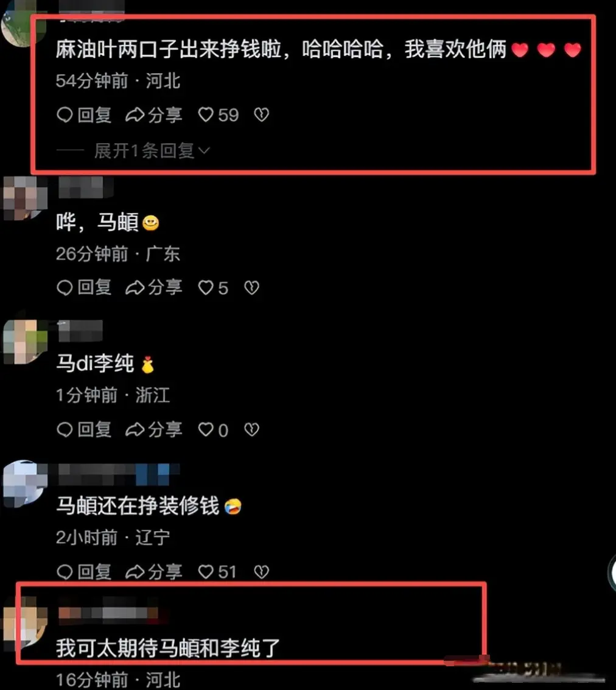Open the comment text 我可太期待马頔和李纯了
This screenshot has height=690, width=616.
(168, 648)
